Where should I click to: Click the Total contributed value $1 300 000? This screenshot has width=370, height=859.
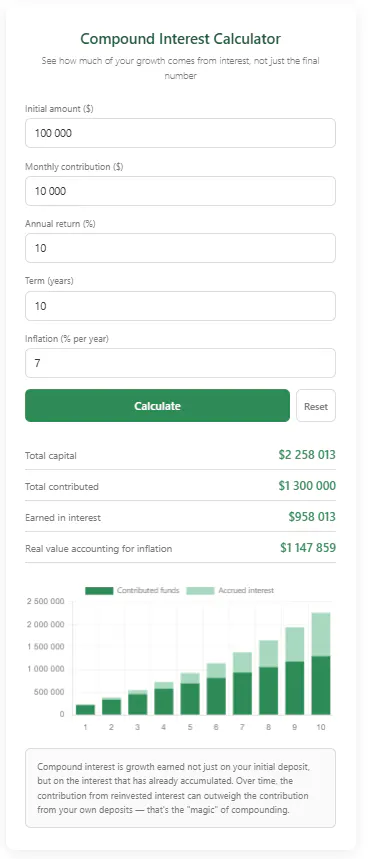tap(307, 486)
